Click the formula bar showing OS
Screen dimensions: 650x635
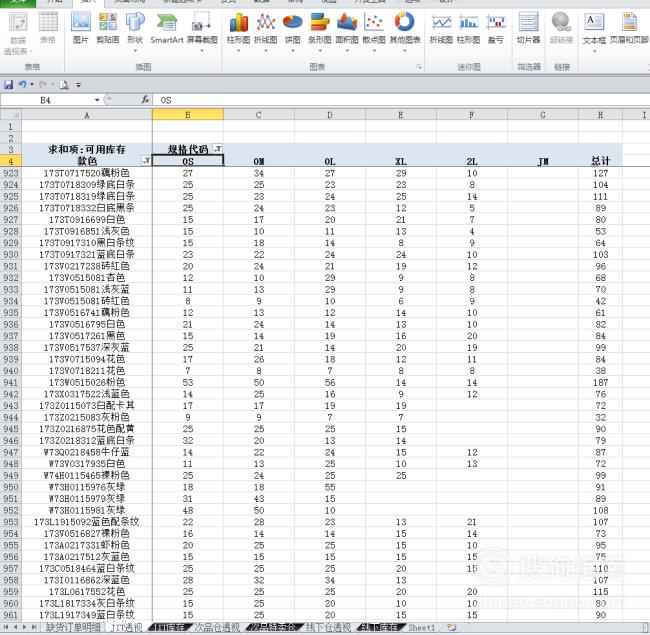pos(401,100)
